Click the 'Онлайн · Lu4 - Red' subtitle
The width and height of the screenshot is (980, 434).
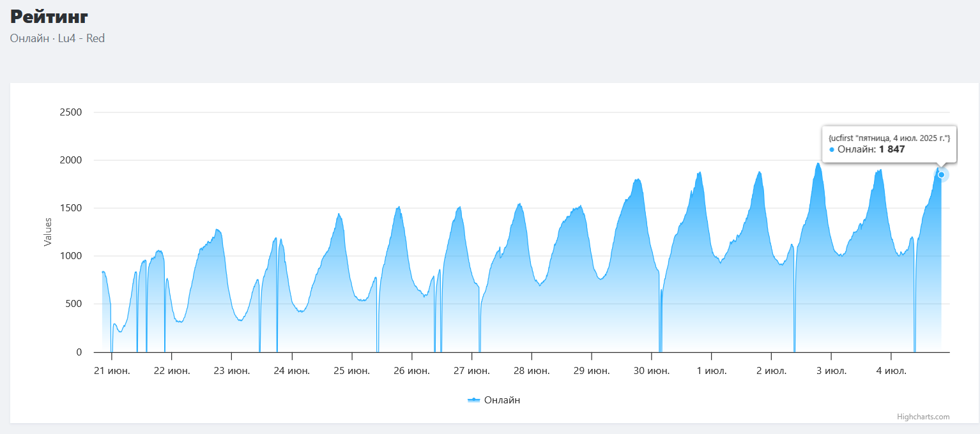57,38
